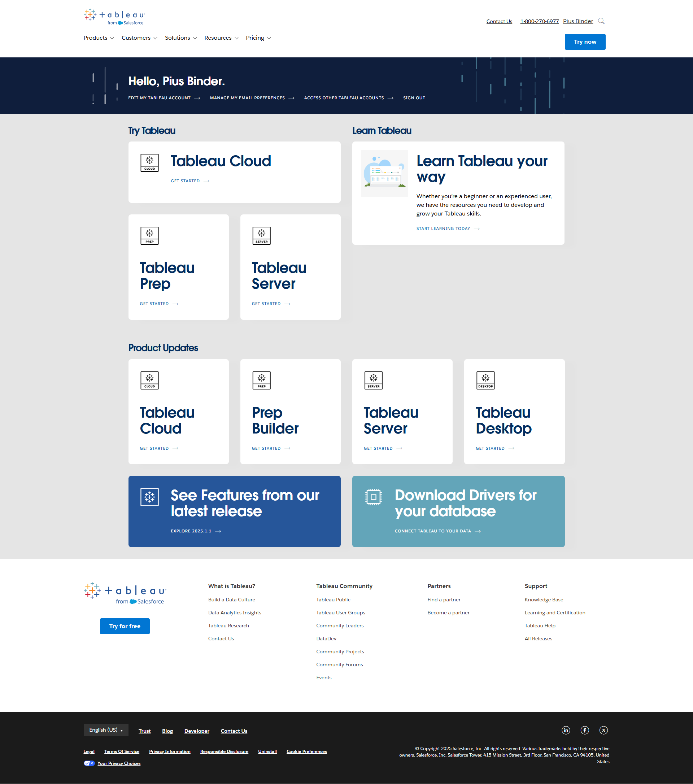The height and width of the screenshot is (784, 693).
Task: Open the Pricing menu item
Action: click(x=258, y=38)
